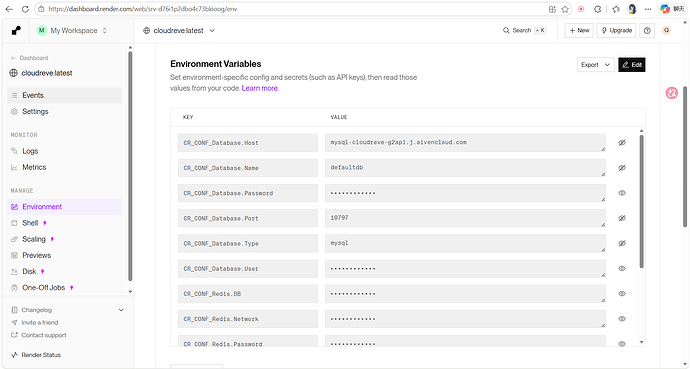
Task: Open the browser profile picture
Action: [x=632, y=9]
